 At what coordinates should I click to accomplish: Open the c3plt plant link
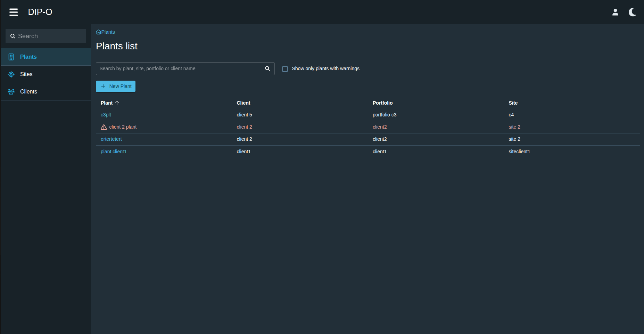point(106,115)
